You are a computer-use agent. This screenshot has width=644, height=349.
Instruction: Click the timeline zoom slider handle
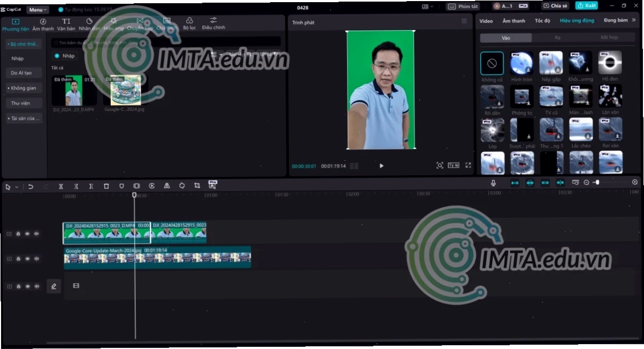pyautogui.click(x=597, y=183)
